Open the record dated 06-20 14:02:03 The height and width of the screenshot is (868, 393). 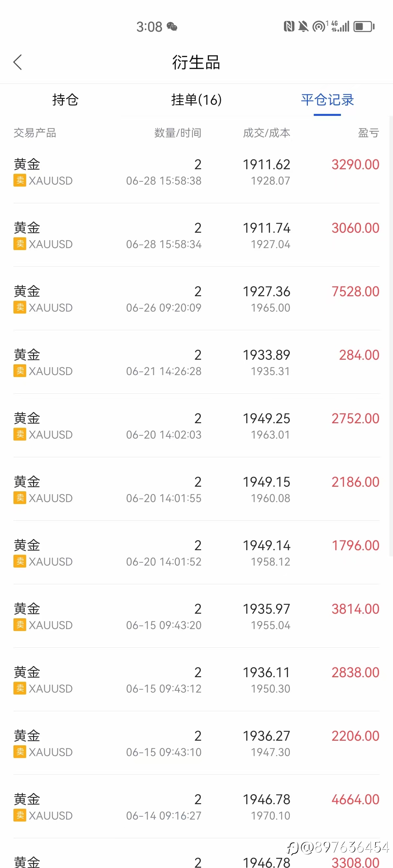(x=196, y=426)
